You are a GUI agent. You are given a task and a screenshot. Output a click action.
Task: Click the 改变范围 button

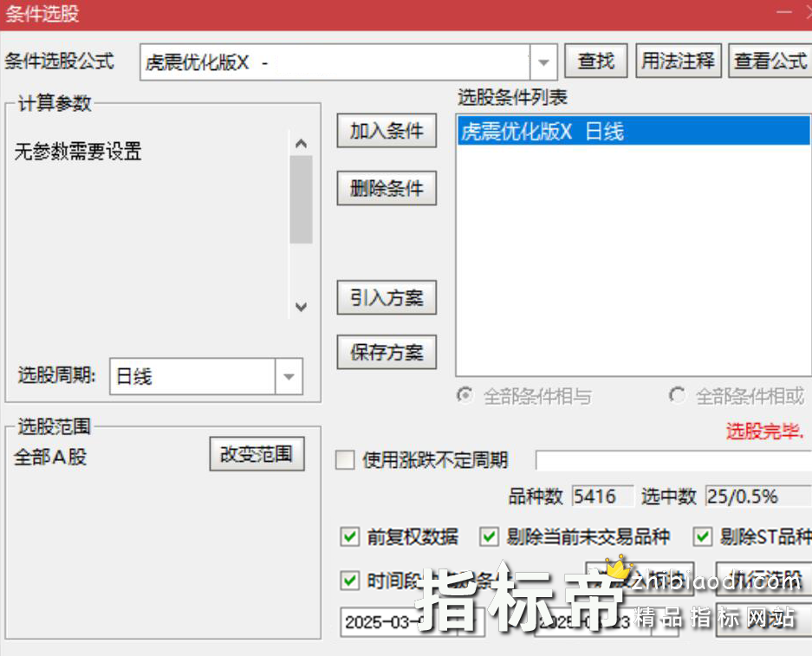[257, 454]
